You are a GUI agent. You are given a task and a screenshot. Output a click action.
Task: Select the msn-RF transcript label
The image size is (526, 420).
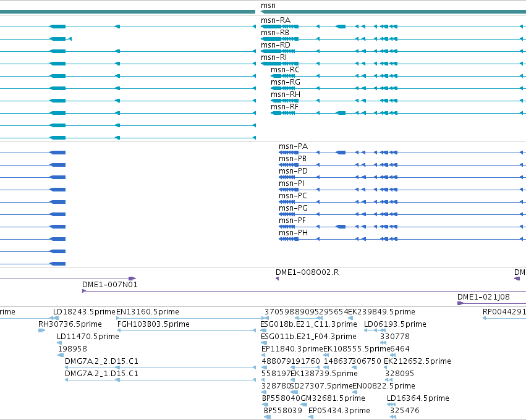[x=284, y=107]
